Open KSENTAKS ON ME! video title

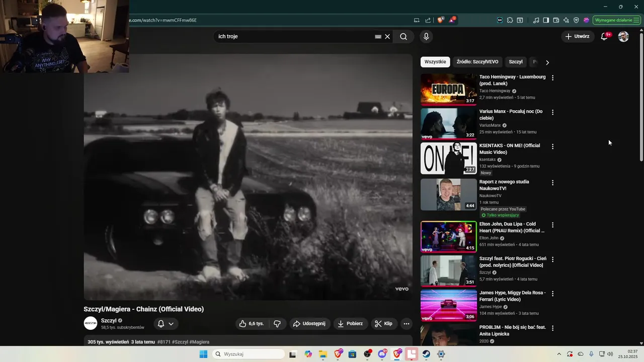[x=510, y=149]
